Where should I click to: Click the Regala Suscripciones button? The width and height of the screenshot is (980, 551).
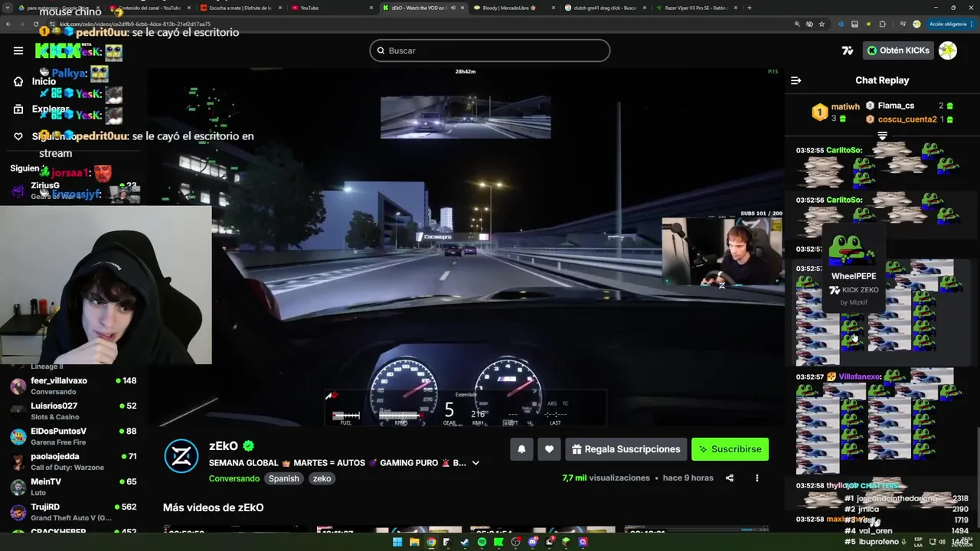tap(626, 449)
